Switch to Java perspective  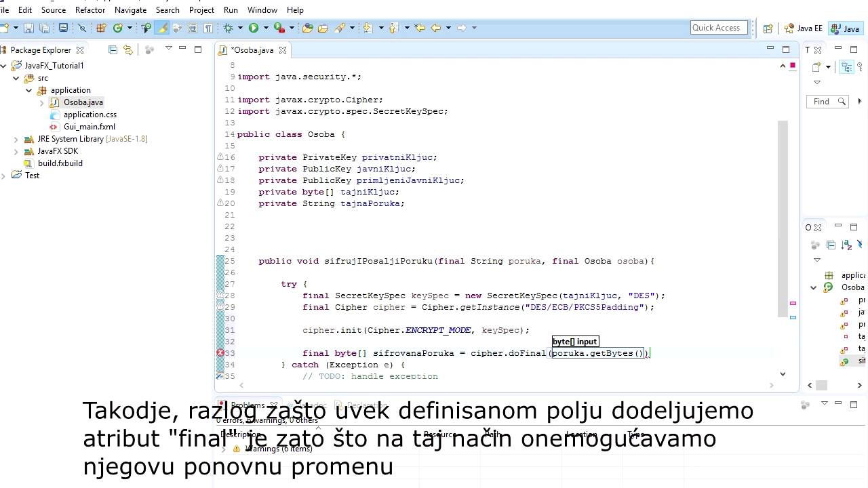tap(845, 28)
